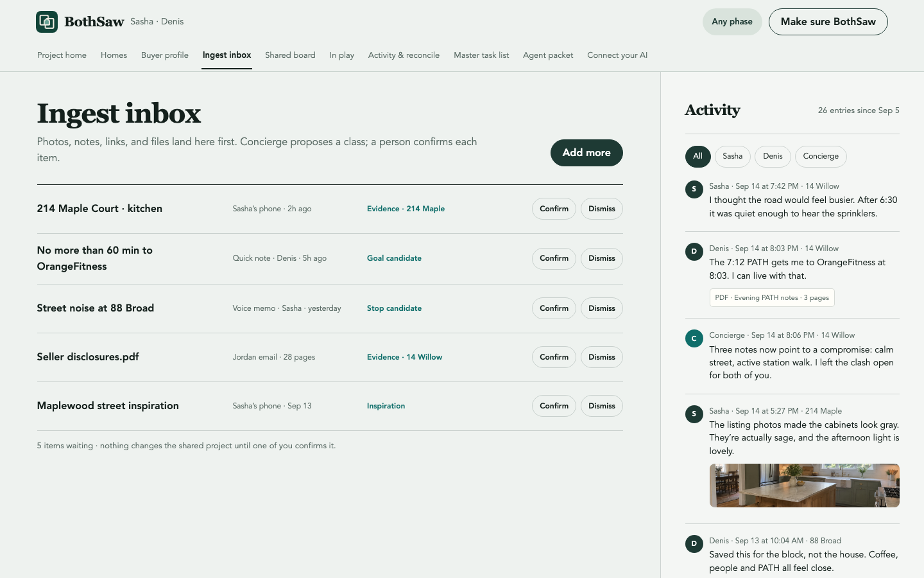This screenshot has width=924, height=578.
Task: Select the Ingest inbox tab
Action: [227, 55]
